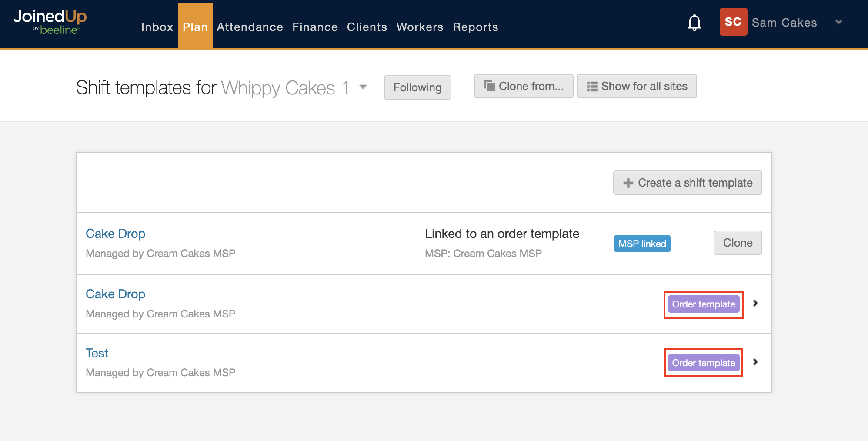
Task: Create a shift template
Action: click(x=687, y=183)
